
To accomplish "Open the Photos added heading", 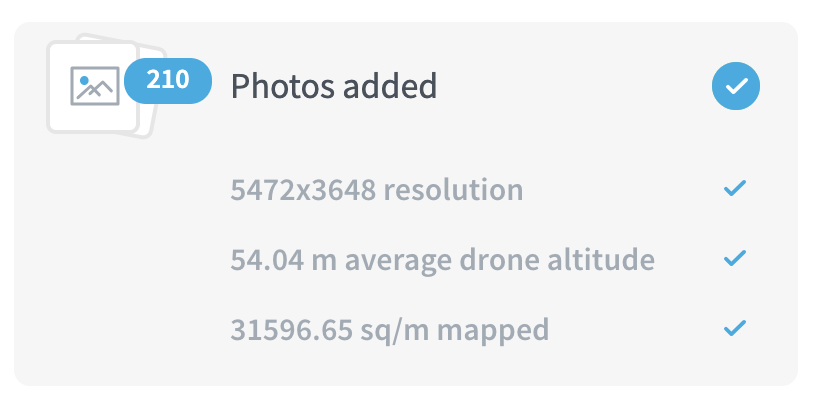I will coord(334,86).
